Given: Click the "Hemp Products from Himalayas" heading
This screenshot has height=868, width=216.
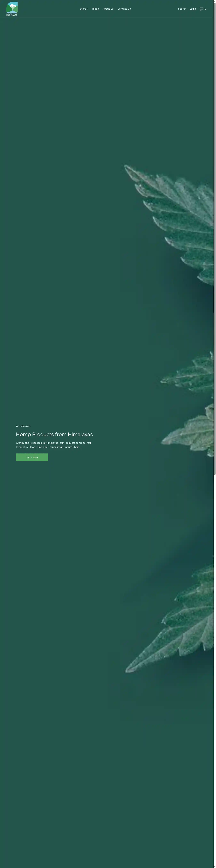Looking at the screenshot, I should [54, 434].
